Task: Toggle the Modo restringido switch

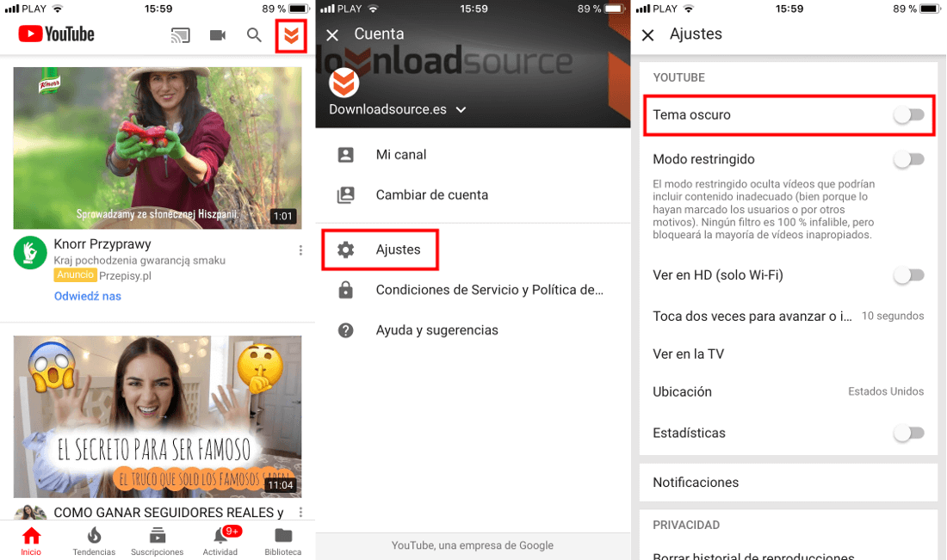Action: (909, 159)
